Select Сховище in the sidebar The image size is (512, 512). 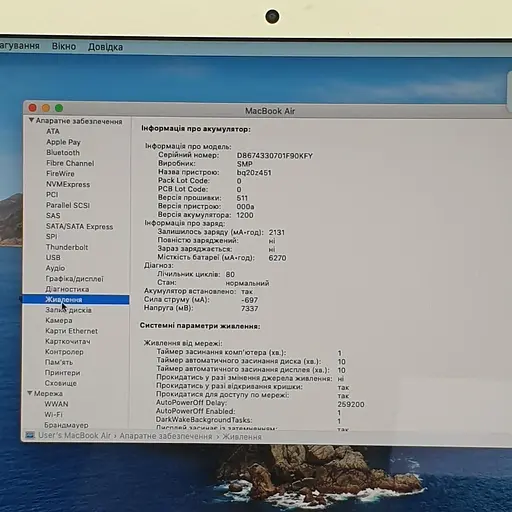pos(61,383)
